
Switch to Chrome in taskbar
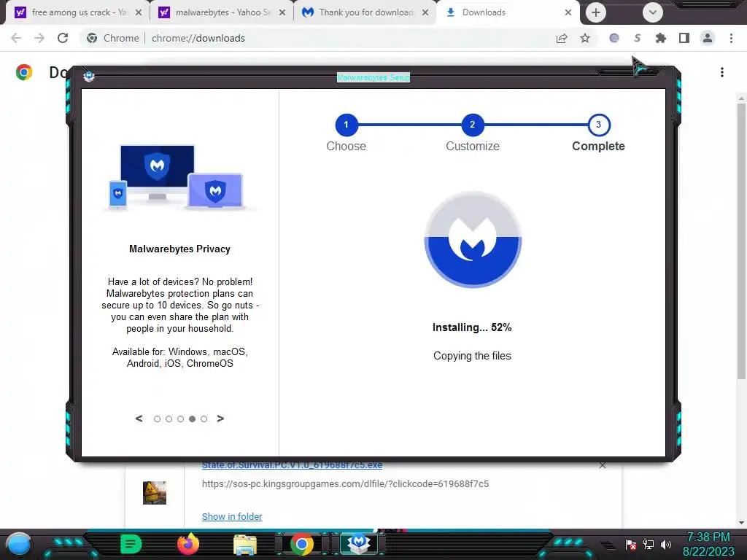pos(301,544)
